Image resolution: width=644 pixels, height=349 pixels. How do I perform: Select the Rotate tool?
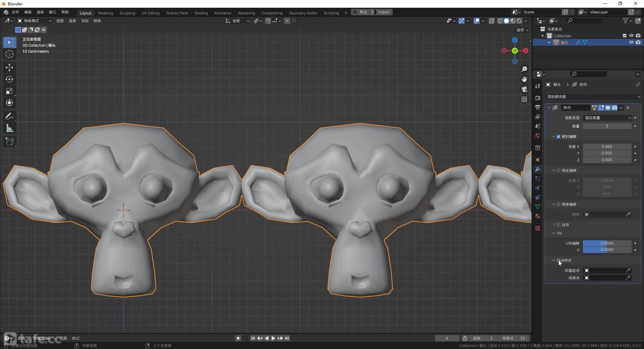9,79
